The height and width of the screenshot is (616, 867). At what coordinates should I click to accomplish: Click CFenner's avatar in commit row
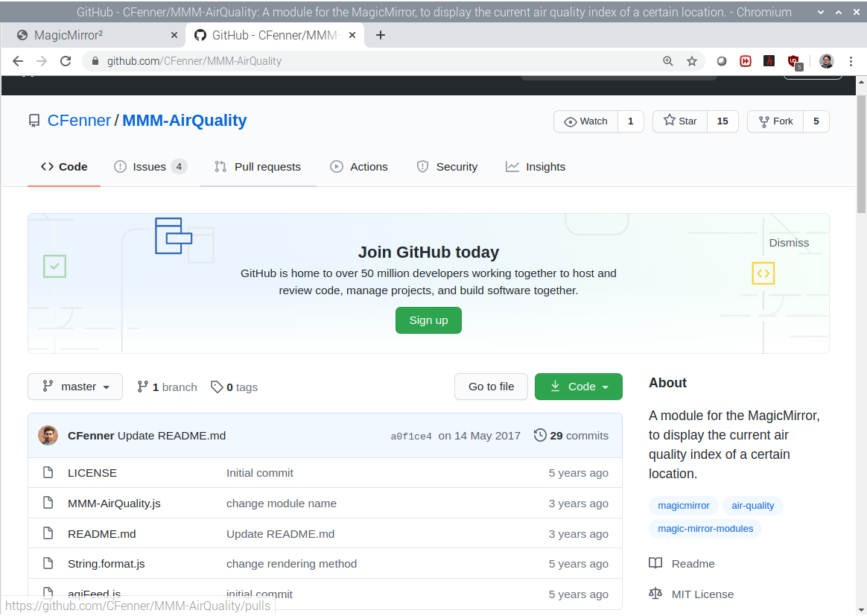[48, 435]
